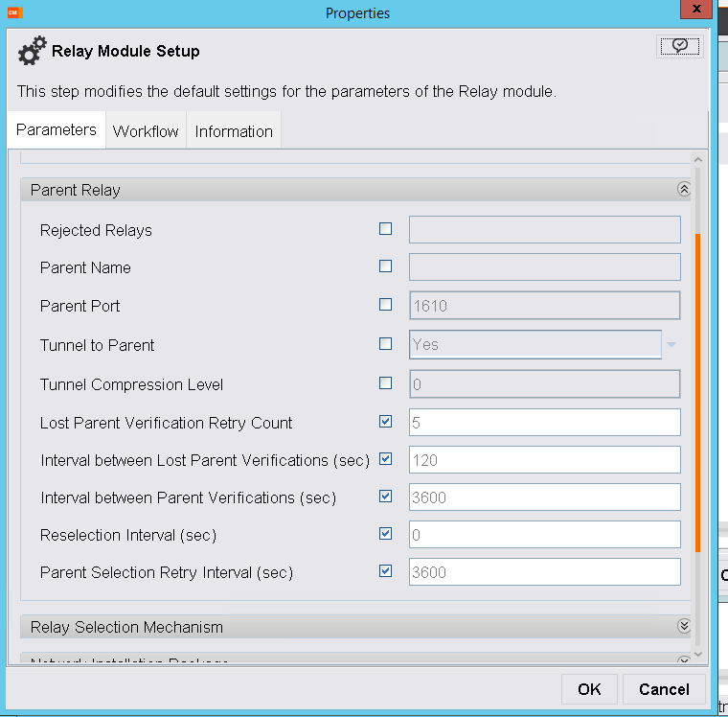The width and height of the screenshot is (728, 717).
Task: Click the orange vertical scrollbar thumb
Action: pyautogui.click(x=697, y=393)
